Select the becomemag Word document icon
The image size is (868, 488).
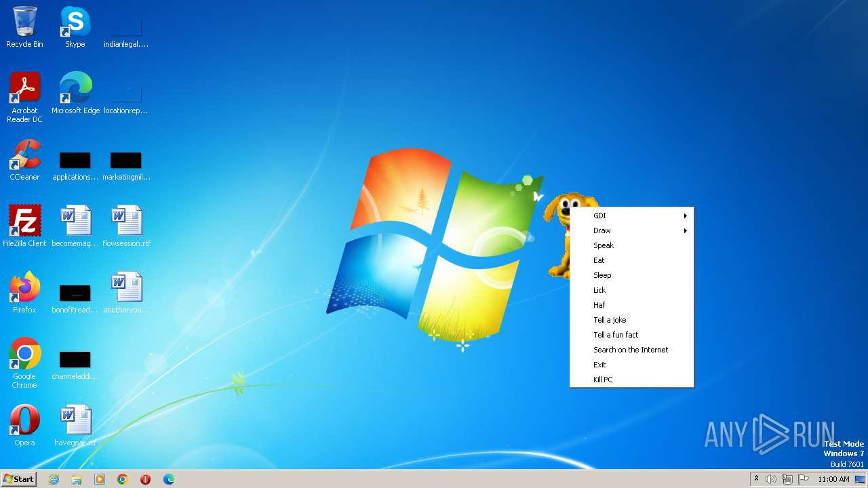(75, 226)
